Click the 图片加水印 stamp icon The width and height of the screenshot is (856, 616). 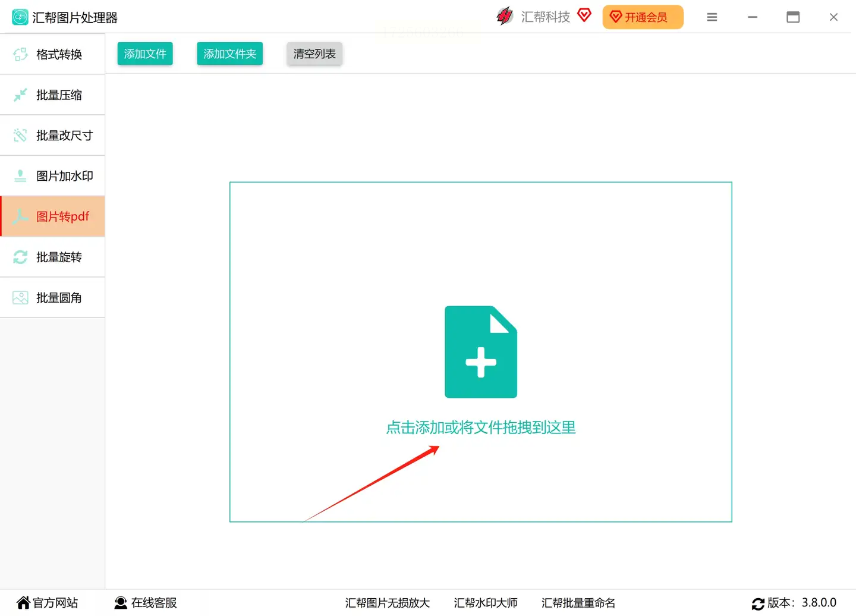[20, 176]
